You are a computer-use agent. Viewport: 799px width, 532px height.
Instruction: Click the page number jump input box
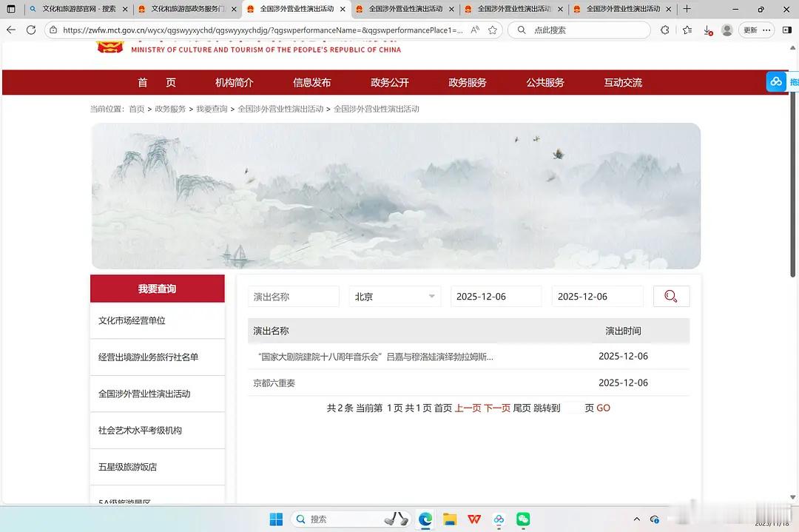click(x=572, y=408)
